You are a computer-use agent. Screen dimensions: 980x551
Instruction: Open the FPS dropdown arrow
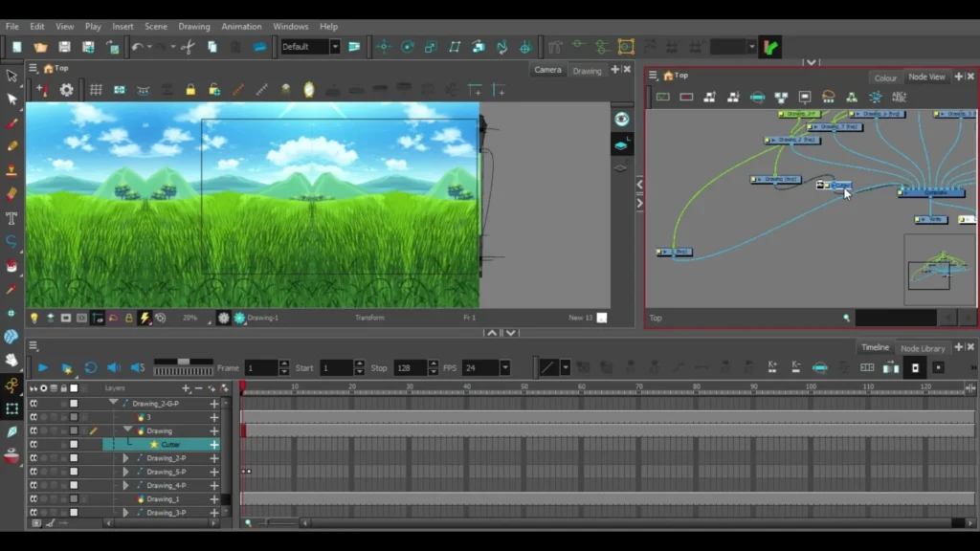tap(504, 368)
